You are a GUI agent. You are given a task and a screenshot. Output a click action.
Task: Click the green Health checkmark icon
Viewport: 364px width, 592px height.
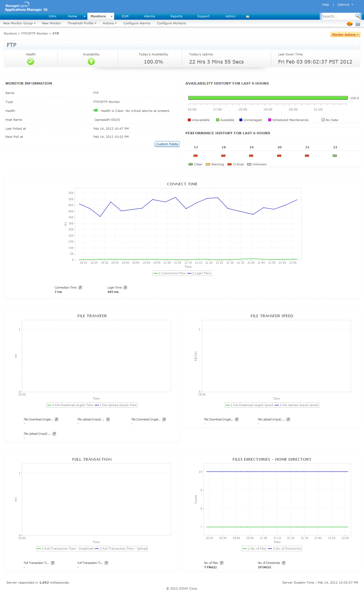[30, 62]
